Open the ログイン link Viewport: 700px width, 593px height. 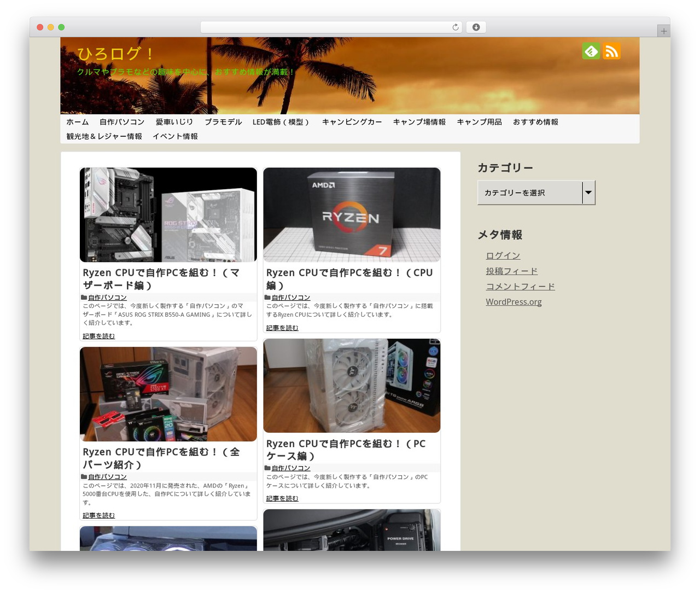pyautogui.click(x=503, y=255)
